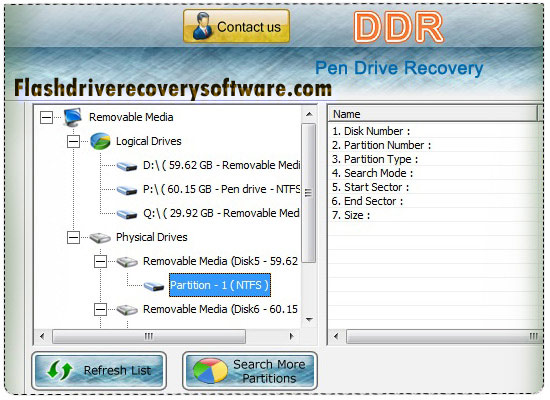Collapse the Removable Media root node
This screenshot has height=400, width=550.
46,118
